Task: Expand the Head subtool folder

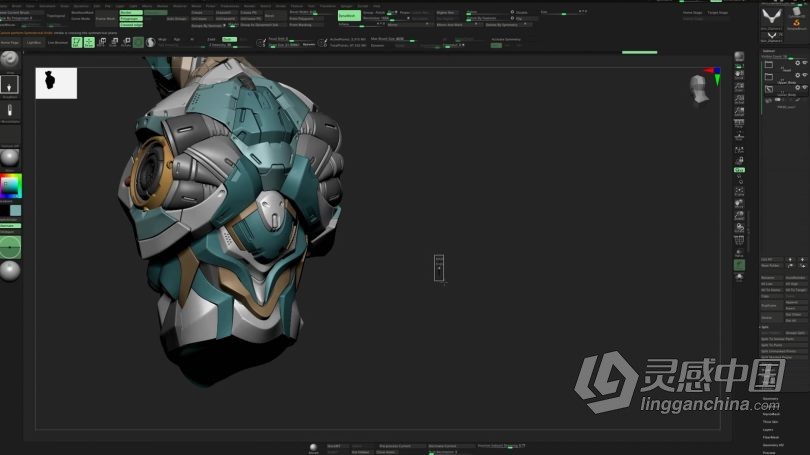Action: [x=769, y=64]
